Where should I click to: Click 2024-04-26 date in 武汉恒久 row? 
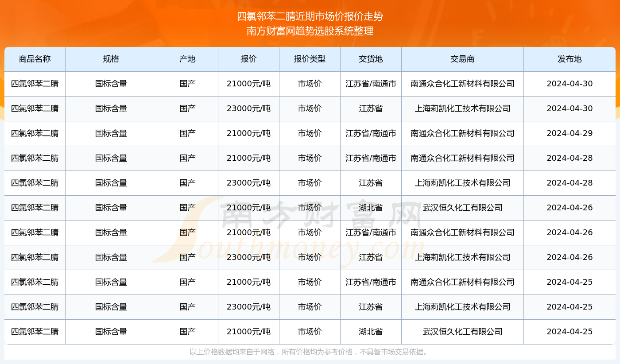(570, 208)
